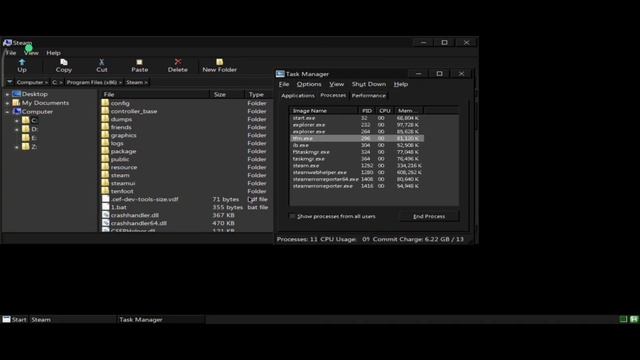Click the Start menu flag icon
The image size is (640, 360).
coord(7,319)
